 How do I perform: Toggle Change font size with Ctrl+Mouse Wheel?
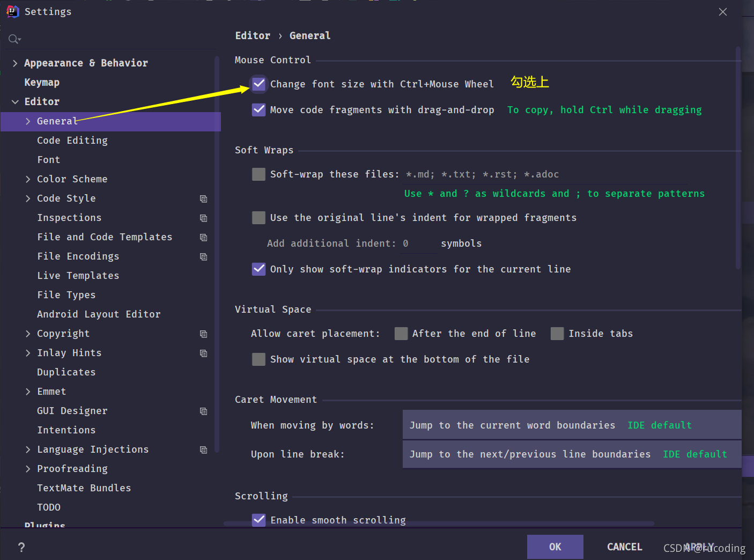[259, 84]
